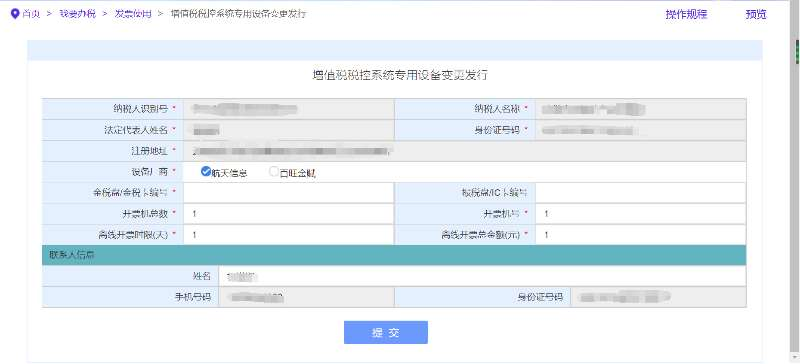Click the location pin icon in breadcrumb
This screenshot has width=800, height=364.
click(15, 14)
